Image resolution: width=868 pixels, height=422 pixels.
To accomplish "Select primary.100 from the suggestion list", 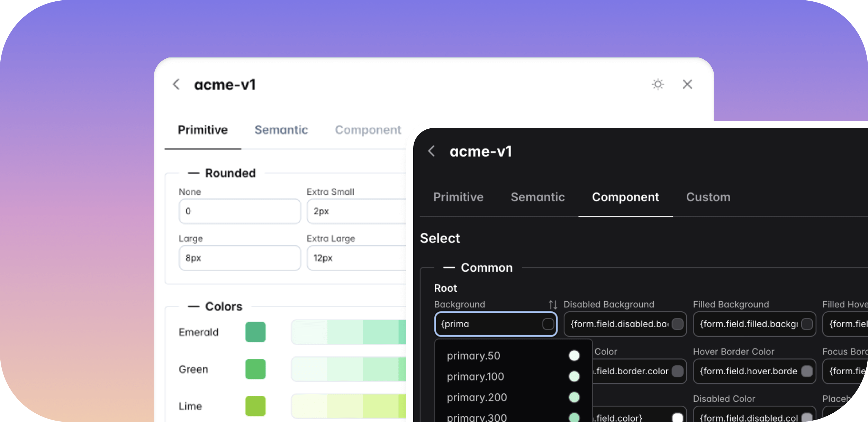I will point(476,376).
